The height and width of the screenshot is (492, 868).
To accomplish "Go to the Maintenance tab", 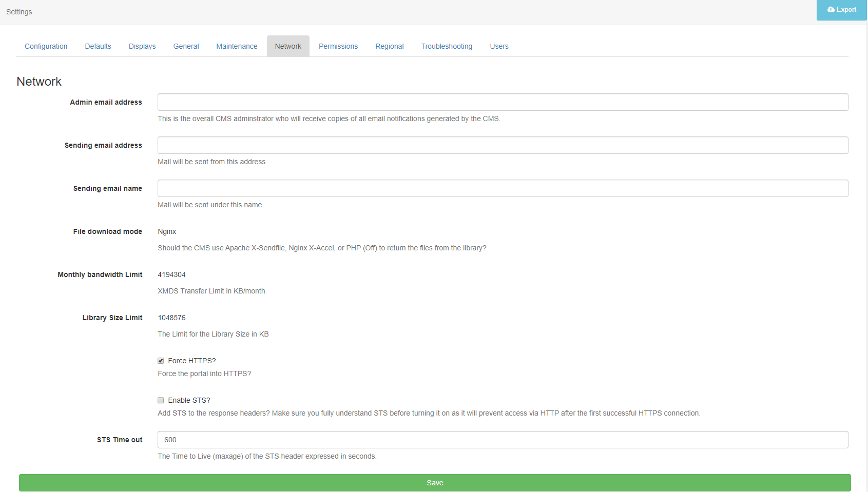I will tap(237, 46).
